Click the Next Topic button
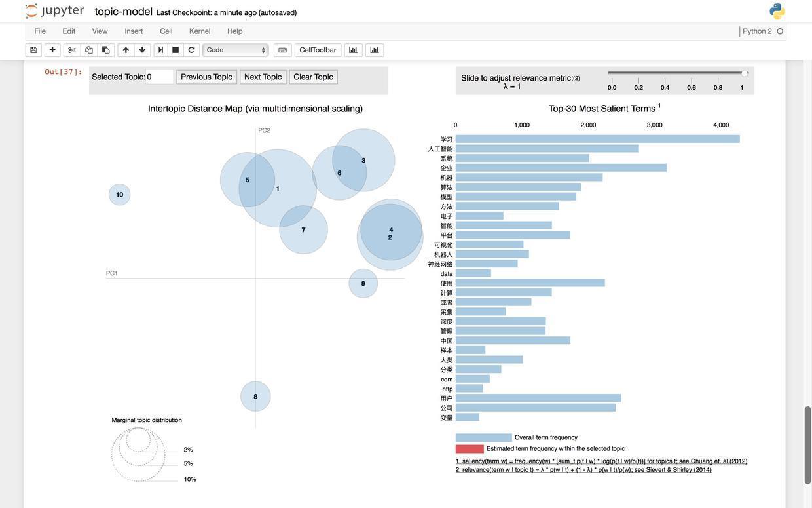Image resolution: width=812 pixels, height=508 pixels. [263, 77]
